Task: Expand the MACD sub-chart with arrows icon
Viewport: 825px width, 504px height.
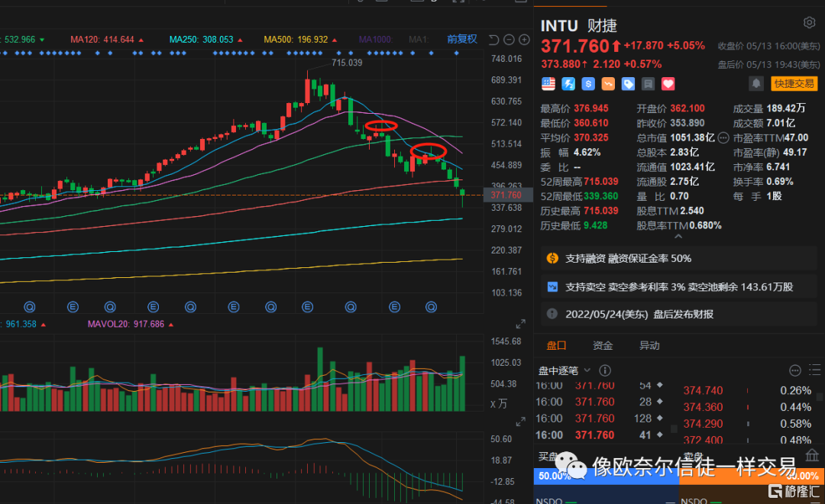Action: [x=520, y=422]
